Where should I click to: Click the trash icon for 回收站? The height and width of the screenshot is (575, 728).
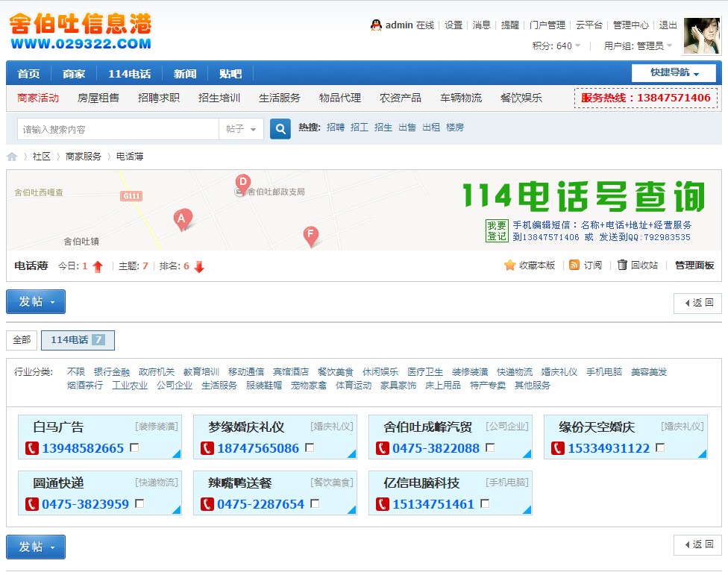[x=622, y=265]
